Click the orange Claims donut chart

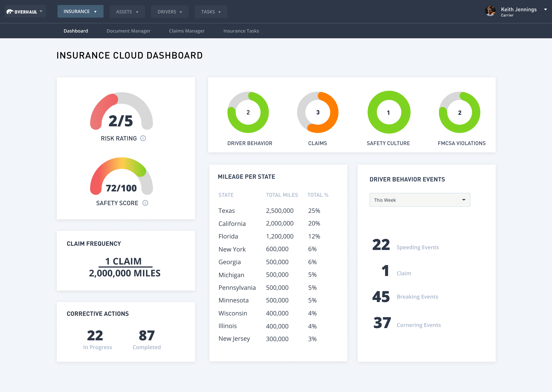click(318, 113)
